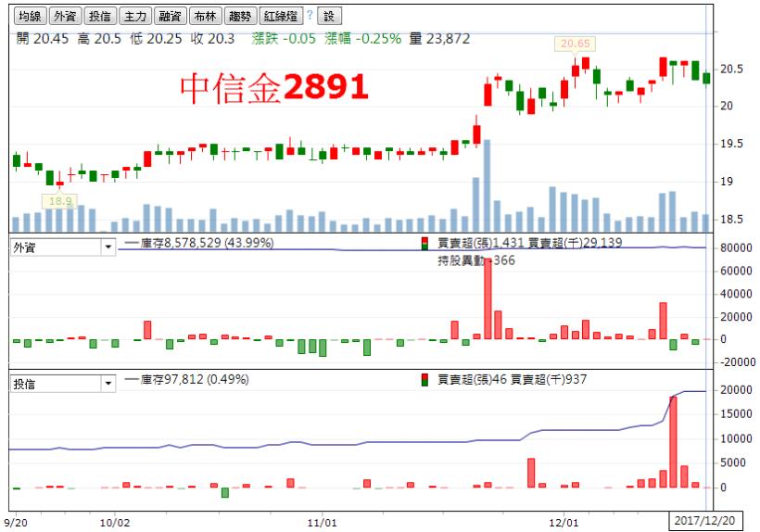
Task: Toggle the 布林 Bollinger bands button
Action: (205, 16)
